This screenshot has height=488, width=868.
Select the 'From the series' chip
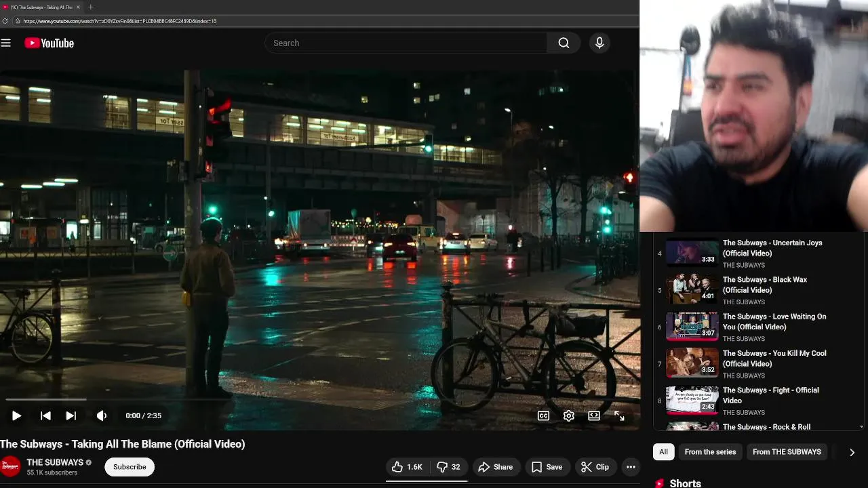click(x=710, y=452)
